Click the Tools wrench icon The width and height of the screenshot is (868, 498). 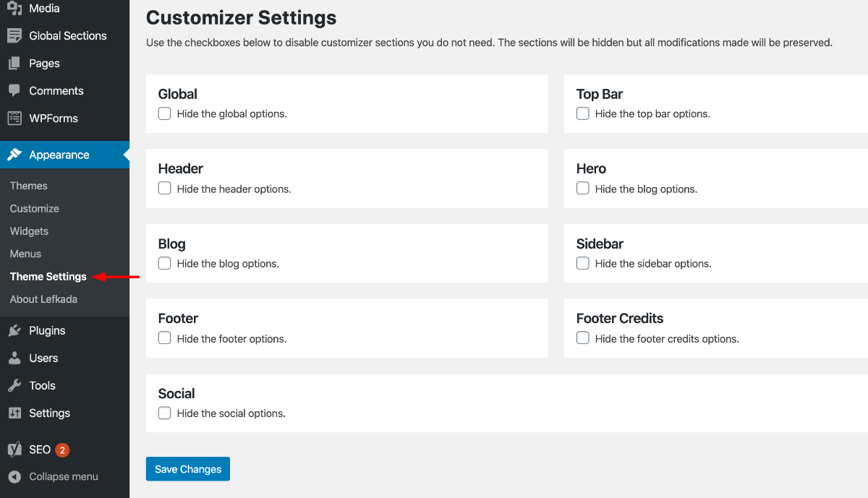(x=14, y=385)
